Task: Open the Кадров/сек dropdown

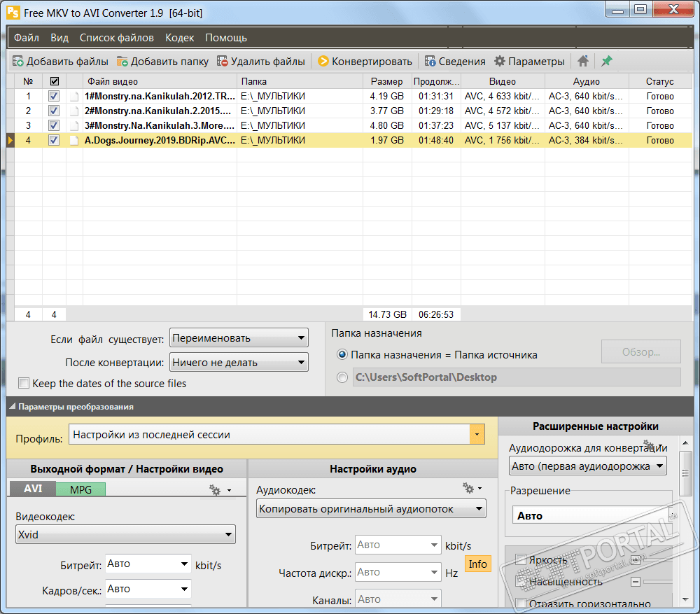Action: click(x=148, y=589)
